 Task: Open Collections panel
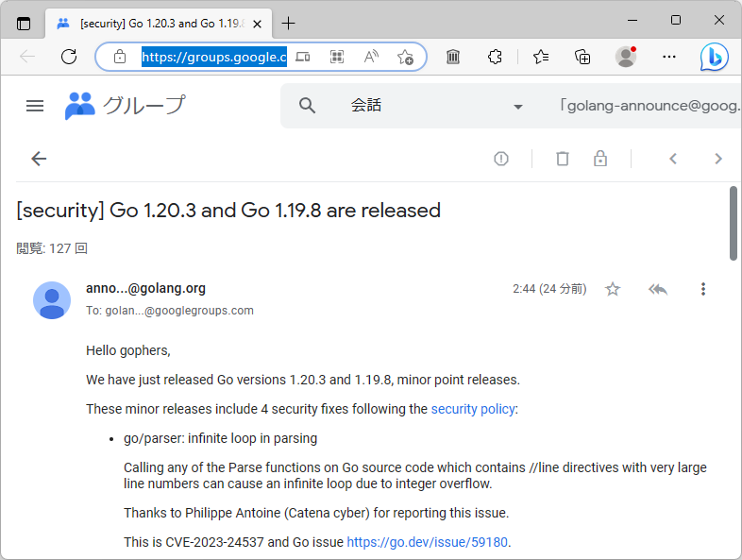[x=582, y=57]
